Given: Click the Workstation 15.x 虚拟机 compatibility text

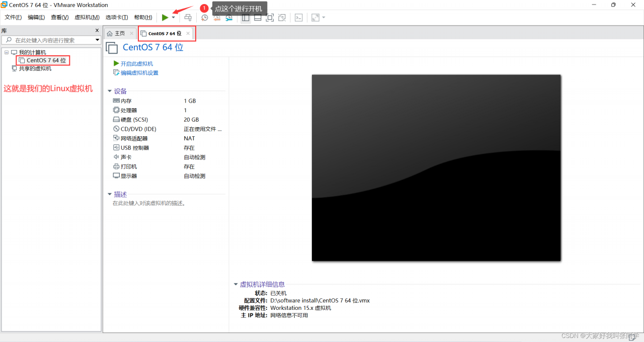Looking at the screenshot, I should (300, 308).
